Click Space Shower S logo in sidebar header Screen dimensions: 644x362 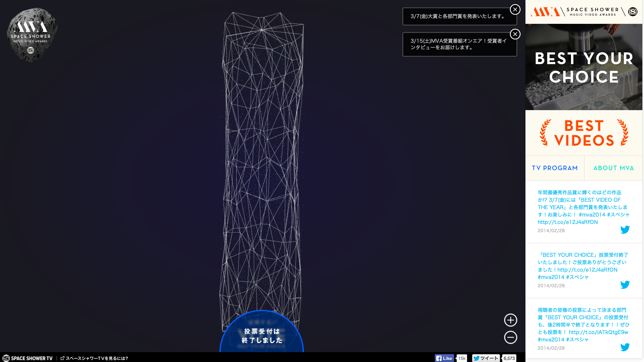click(633, 12)
